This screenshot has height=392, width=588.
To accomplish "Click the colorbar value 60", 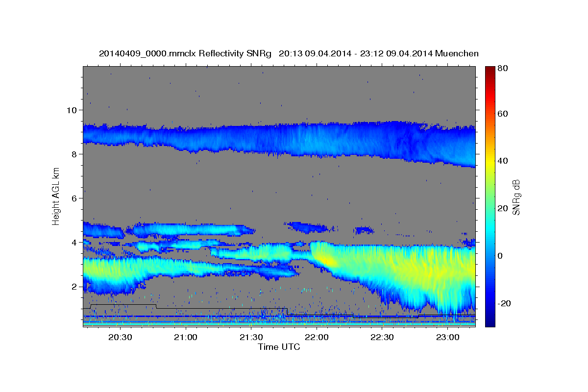I will point(502,114).
